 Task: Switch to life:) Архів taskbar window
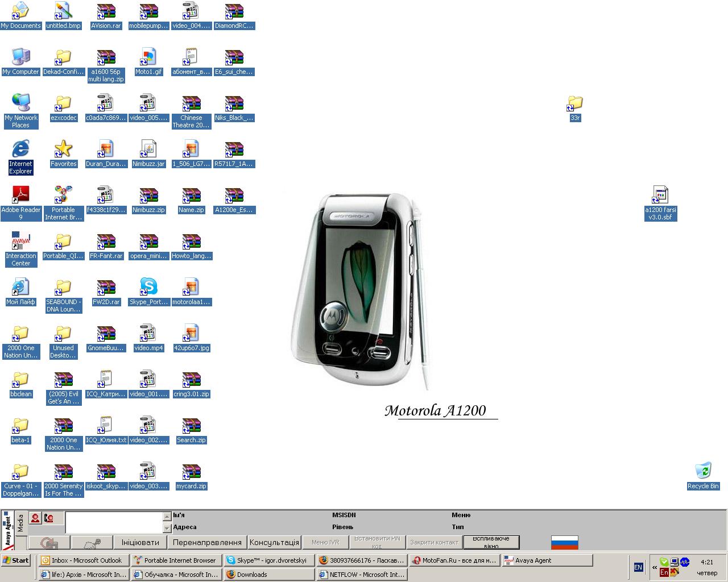tap(84, 575)
